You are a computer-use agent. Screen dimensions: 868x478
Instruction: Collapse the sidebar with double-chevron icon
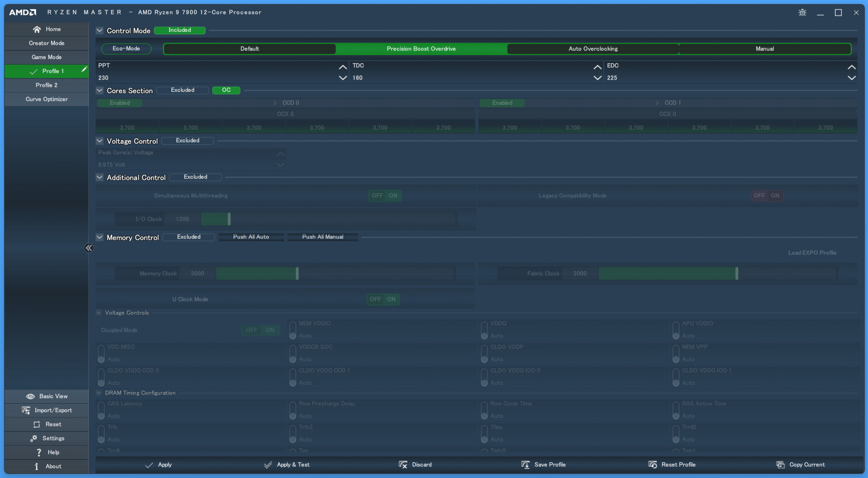point(89,248)
